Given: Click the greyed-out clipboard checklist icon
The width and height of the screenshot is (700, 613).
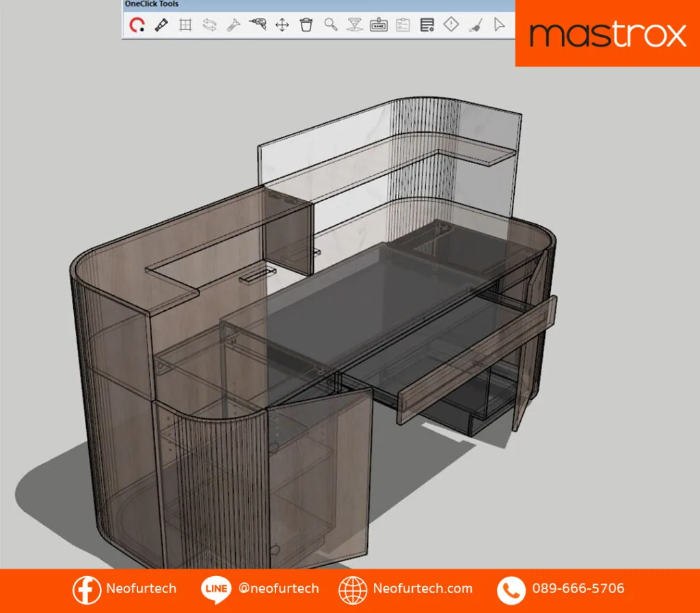Looking at the screenshot, I should tap(403, 25).
